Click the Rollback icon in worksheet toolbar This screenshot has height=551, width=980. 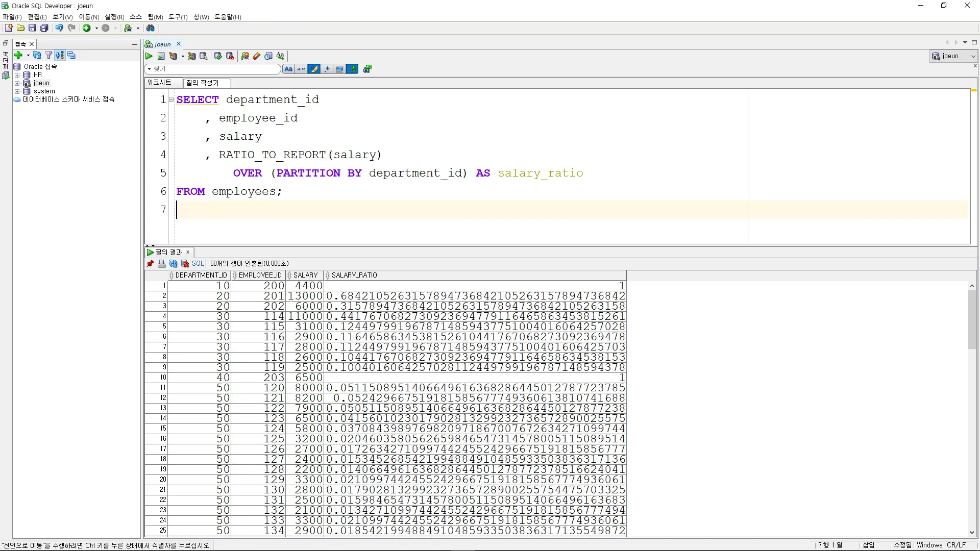pos(230,56)
